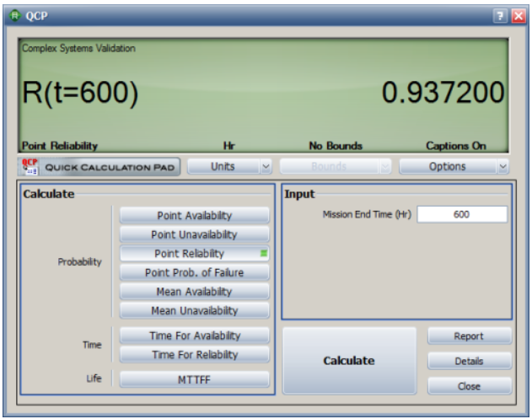Click the No Bounds status text
532x419 pixels.
pyautogui.click(x=336, y=146)
